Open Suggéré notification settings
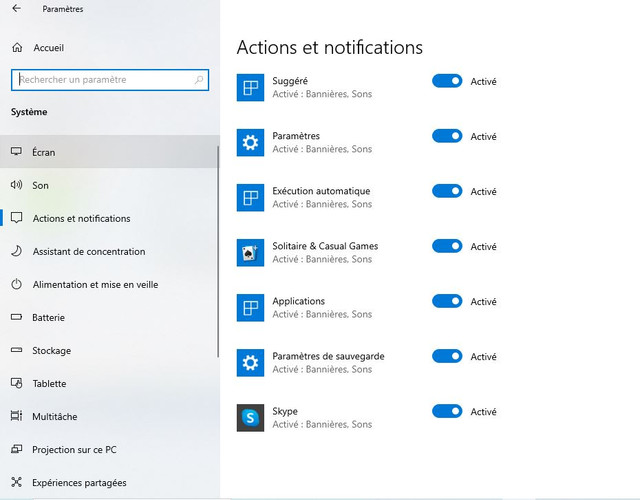Screen dimensions: 640x500 click(322, 87)
